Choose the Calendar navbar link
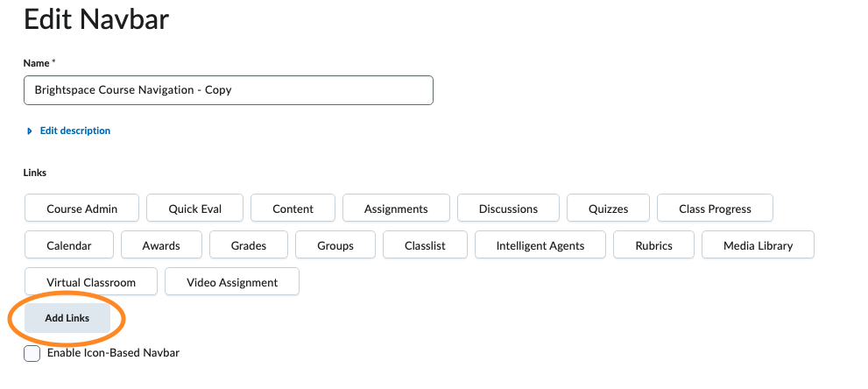The width and height of the screenshot is (868, 389). pyautogui.click(x=69, y=245)
